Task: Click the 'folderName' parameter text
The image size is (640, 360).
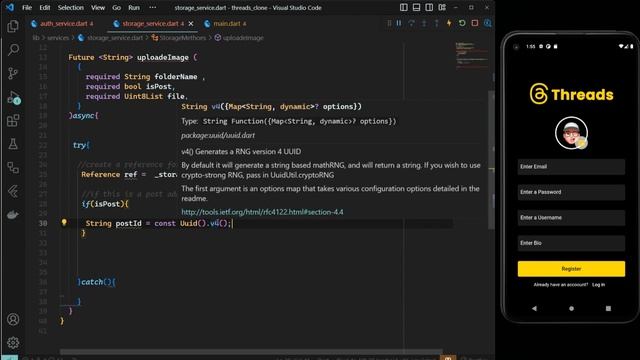Action: 176,77
